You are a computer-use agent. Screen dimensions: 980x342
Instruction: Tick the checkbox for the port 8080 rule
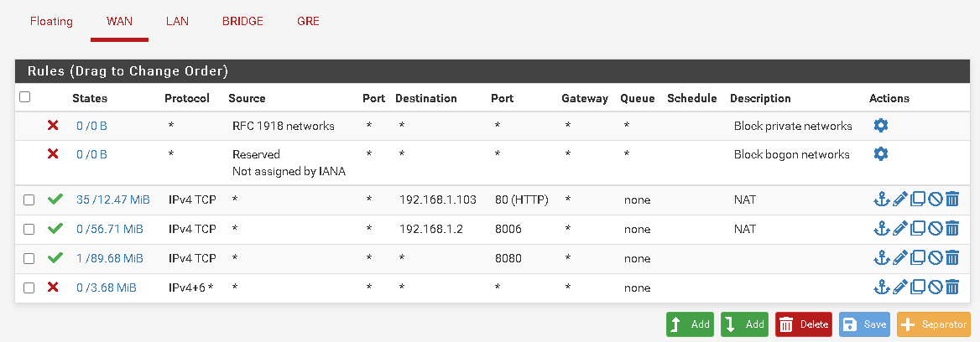coord(29,258)
